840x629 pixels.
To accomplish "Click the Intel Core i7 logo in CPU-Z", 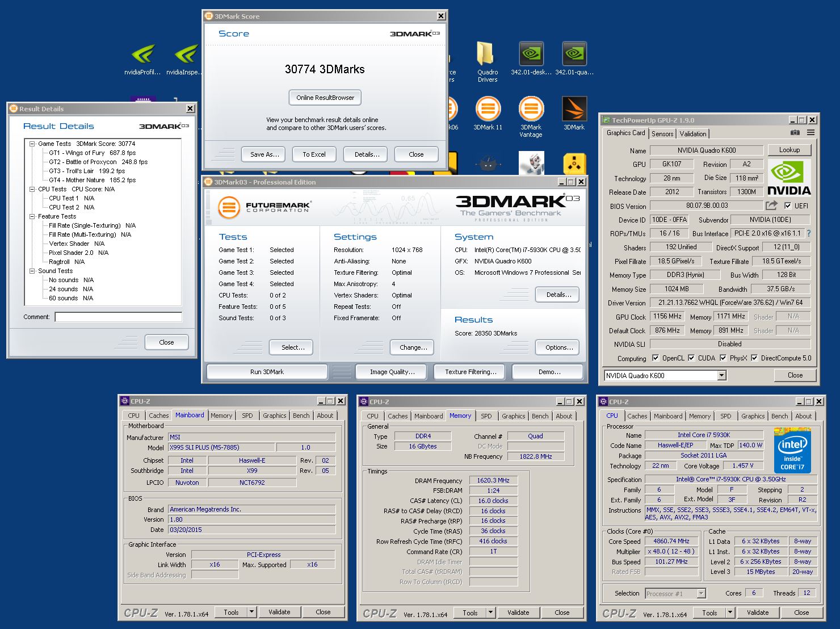I will click(793, 451).
